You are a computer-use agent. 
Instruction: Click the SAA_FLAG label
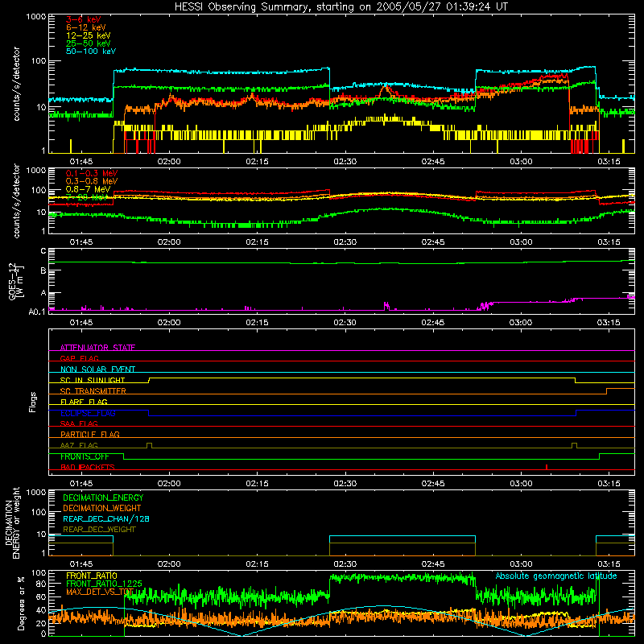tap(79, 423)
